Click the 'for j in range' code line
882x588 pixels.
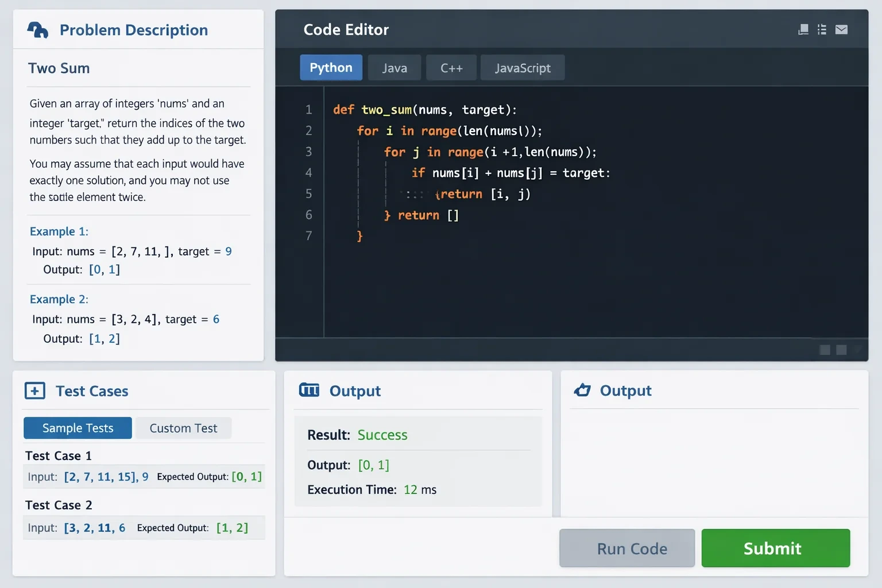(490, 152)
